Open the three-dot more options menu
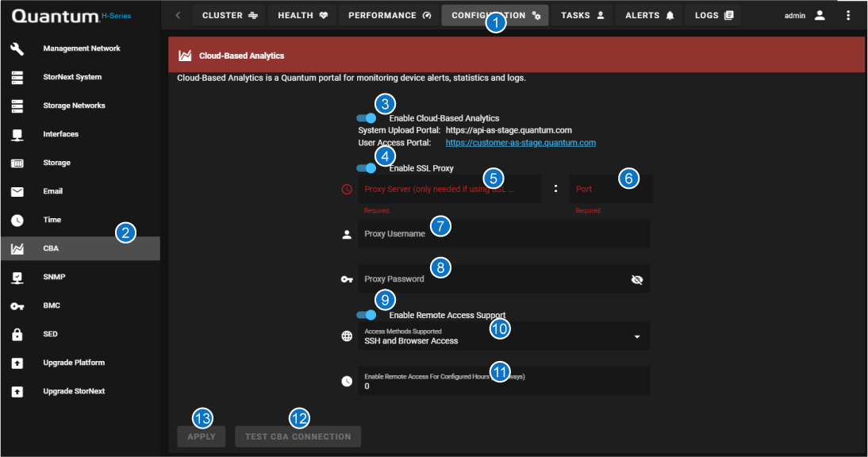The image size is (868, 457). pos(848,16)
